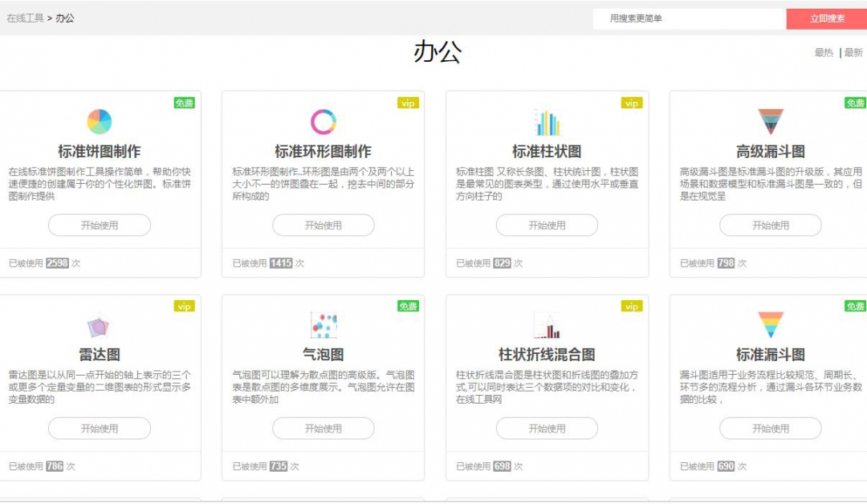The width and height of the screenshot is (867, 504).
Task: Click the 标准柱状图 bar chart icon
Action: point(547,122)
